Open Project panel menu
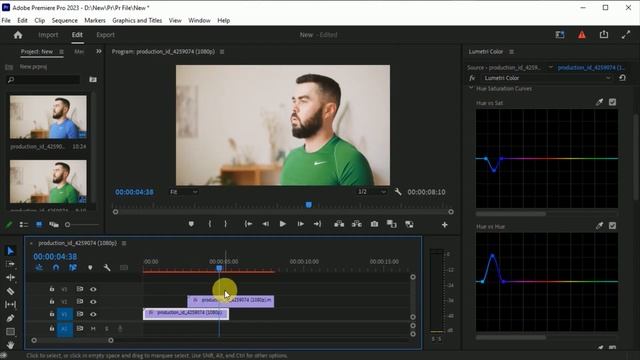The width and height of the screenshot is (640, 360). [61, 52]
